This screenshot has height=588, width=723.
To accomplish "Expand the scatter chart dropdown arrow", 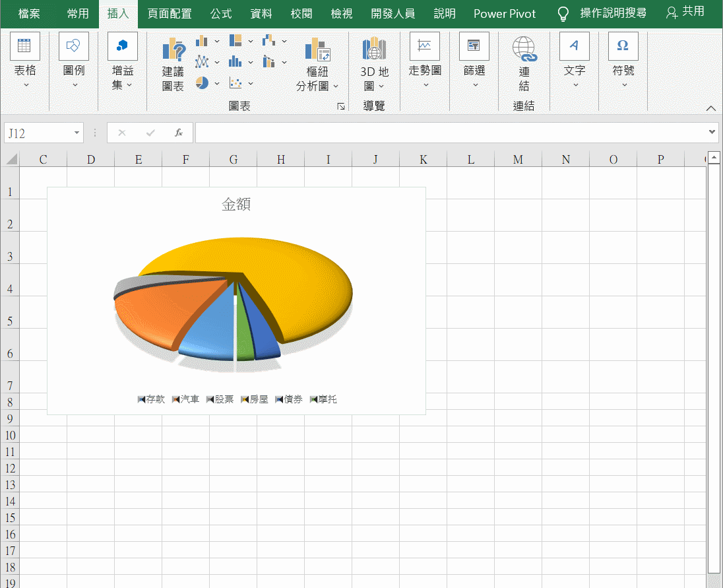I will point(251,83).
